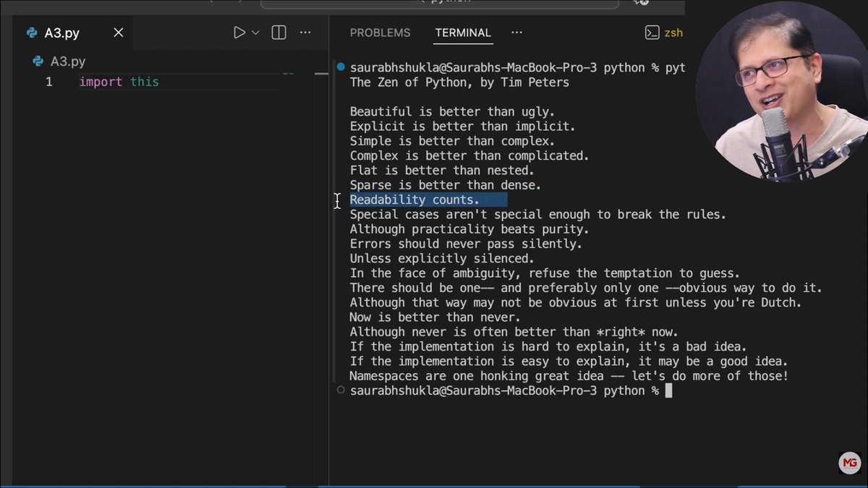Switch to the TERMINAL panel tab
The width and height of the screenshot is (868, 488).
(x=463, y=33)
